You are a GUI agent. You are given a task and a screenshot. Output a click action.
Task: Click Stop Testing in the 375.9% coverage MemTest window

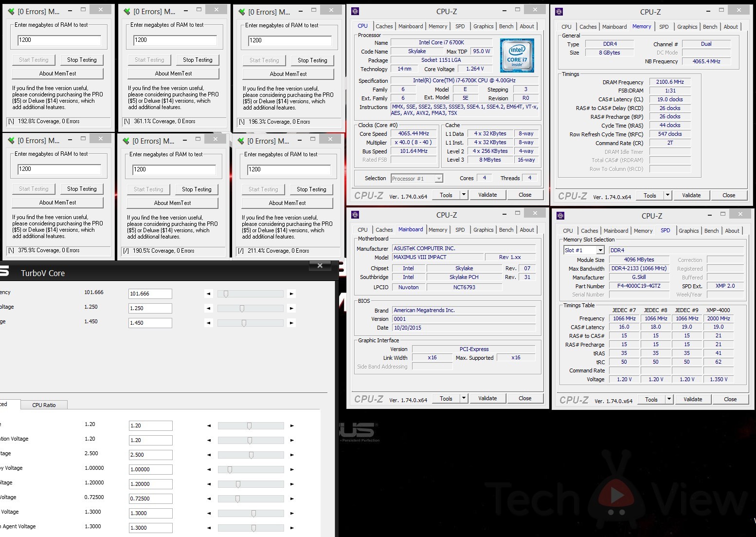click(82, 189)
